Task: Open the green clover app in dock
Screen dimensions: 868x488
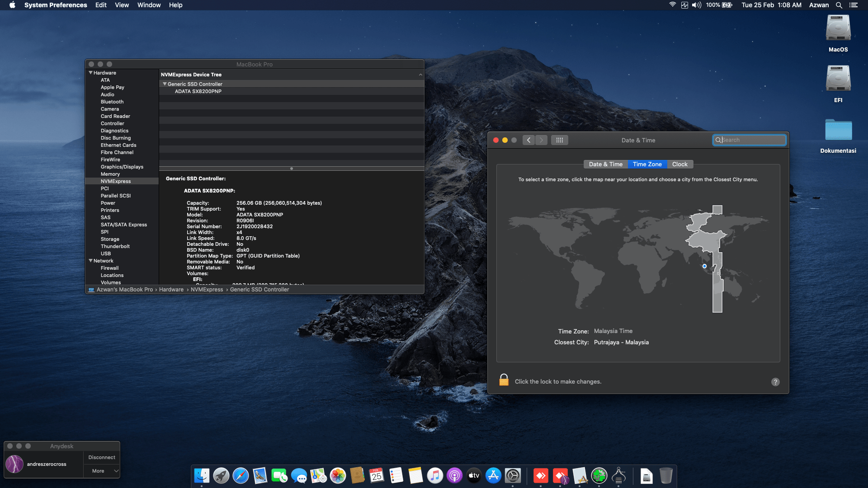Action: pyautogui.click(x=599, y=475)
